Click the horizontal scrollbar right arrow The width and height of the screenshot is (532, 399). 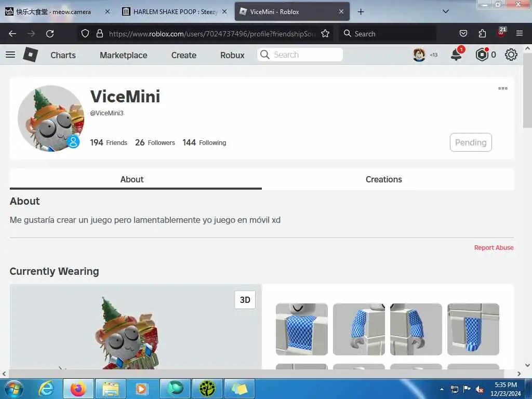[x=519, y=374]
